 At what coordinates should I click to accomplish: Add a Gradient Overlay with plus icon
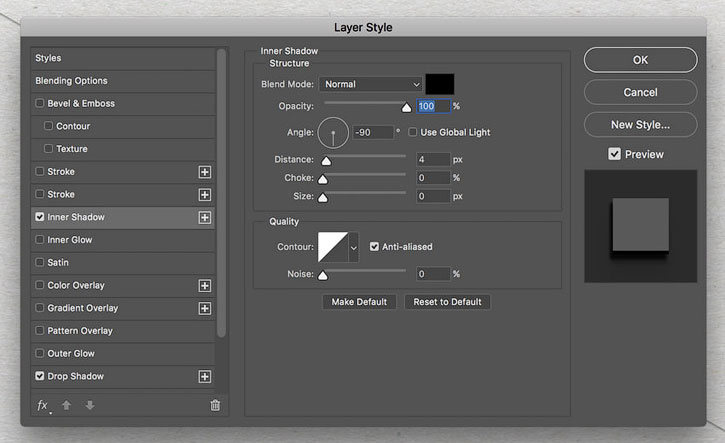click(205, 308)
